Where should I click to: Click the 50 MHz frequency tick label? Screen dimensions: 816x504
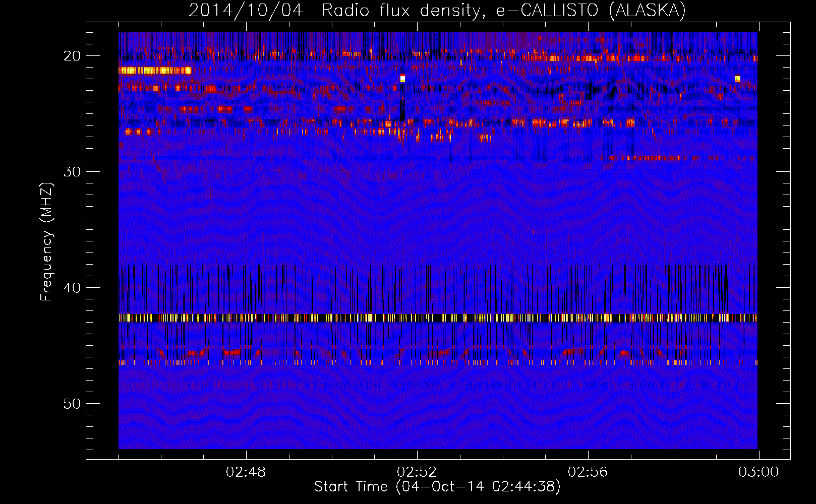click(x=72, y=404)
